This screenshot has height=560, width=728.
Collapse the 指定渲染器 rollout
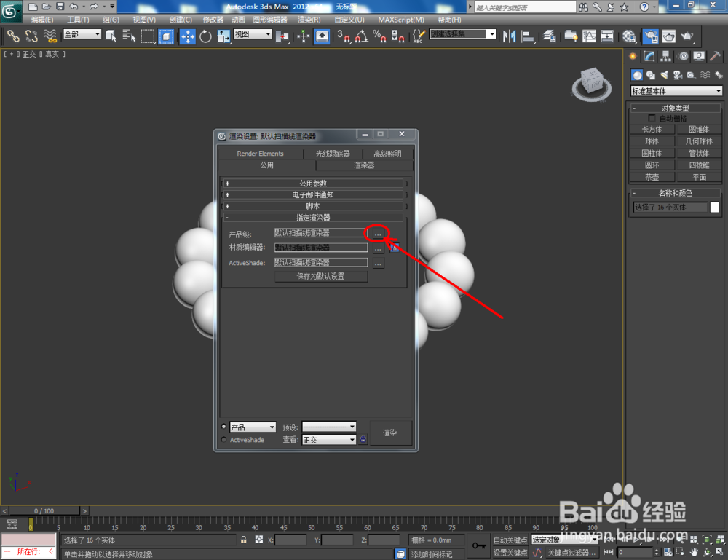229,218
